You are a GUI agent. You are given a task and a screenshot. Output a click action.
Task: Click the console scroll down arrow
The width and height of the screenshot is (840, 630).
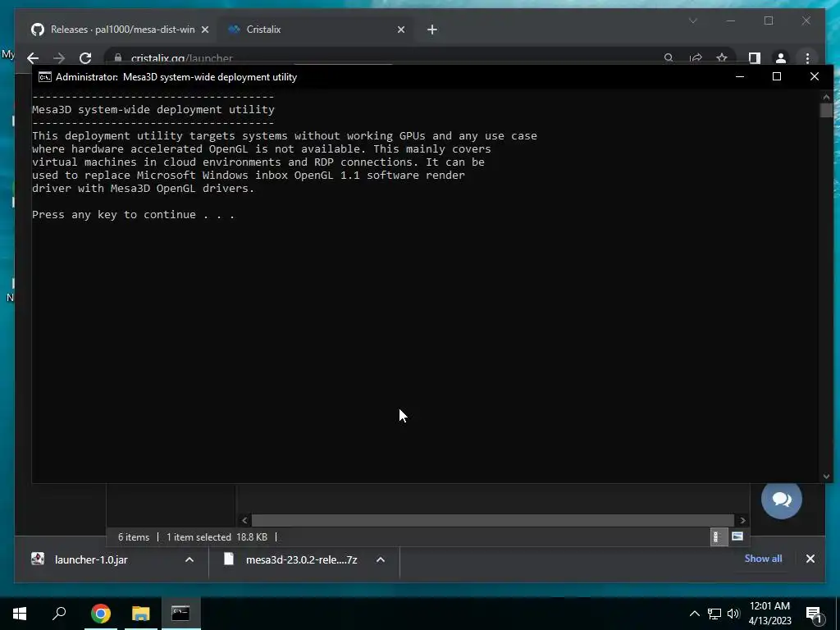pyautogui.click(x=826, y=477)
